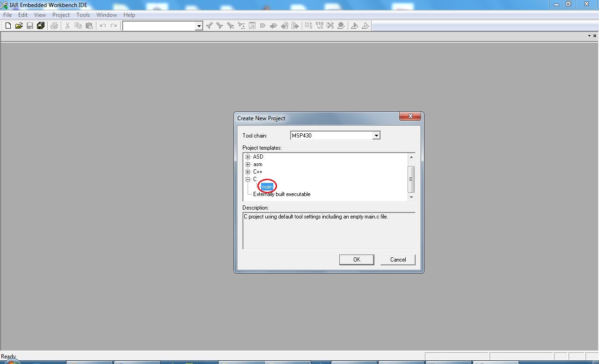
Task: Select the asm template row
Action: point(258,164)
